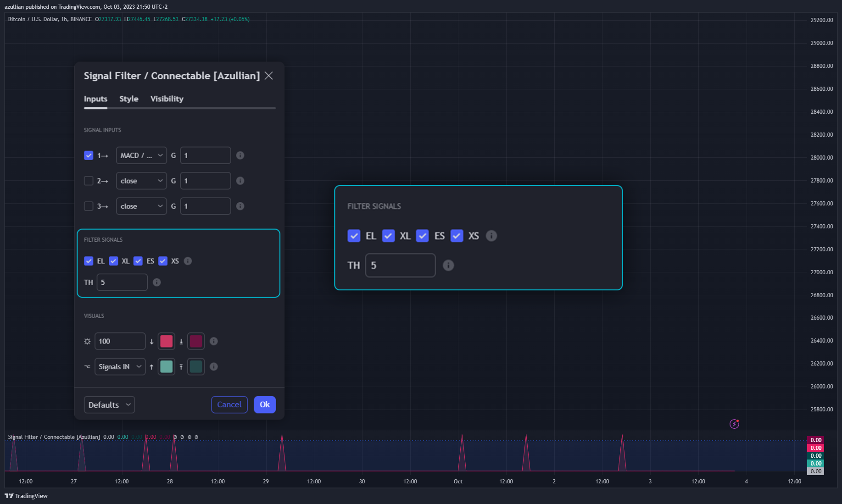Click the G gain field of input 1
842x504 pixels.
coord(206,155)
